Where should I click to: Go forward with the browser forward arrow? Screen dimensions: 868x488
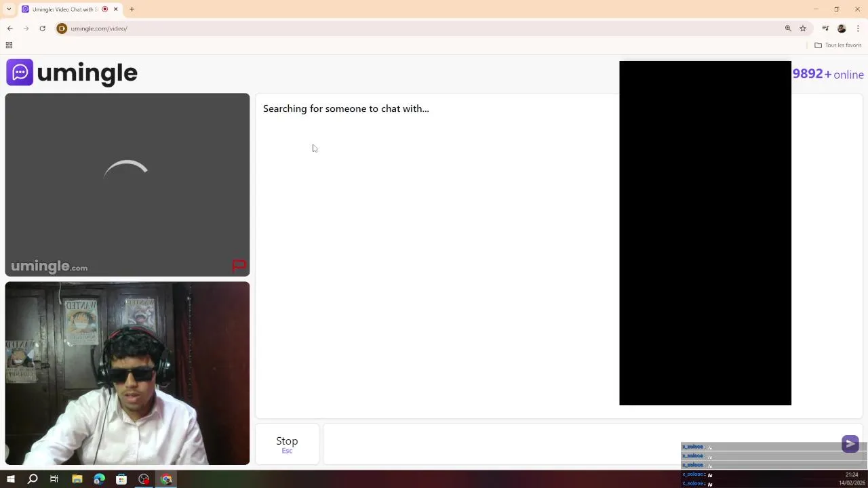pos(26,28)
